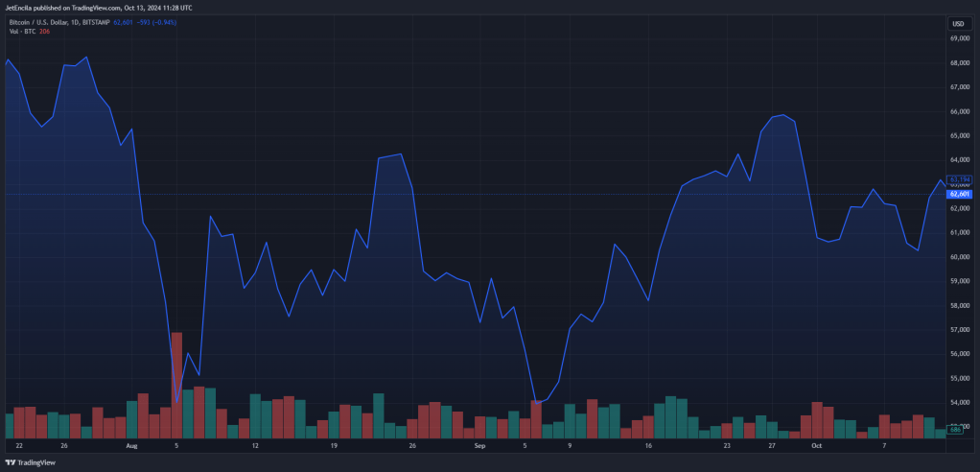
Task: Click the tallest red volume bar at Aug 5
Action: tap(176, 385)
